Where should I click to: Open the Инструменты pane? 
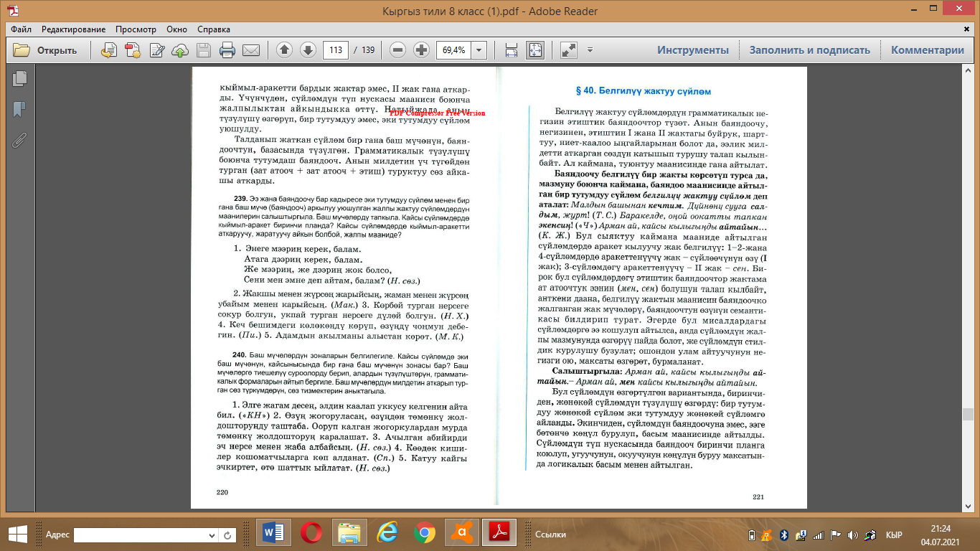coord(693,50)
